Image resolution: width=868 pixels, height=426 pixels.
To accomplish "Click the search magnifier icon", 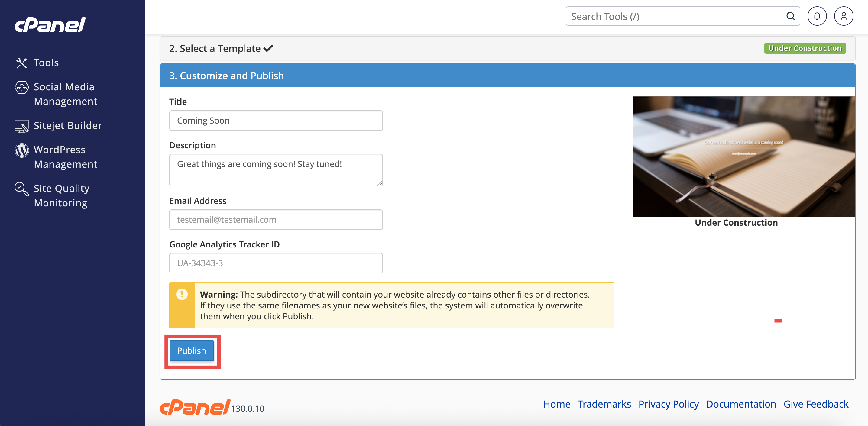I will pos(790,16).
